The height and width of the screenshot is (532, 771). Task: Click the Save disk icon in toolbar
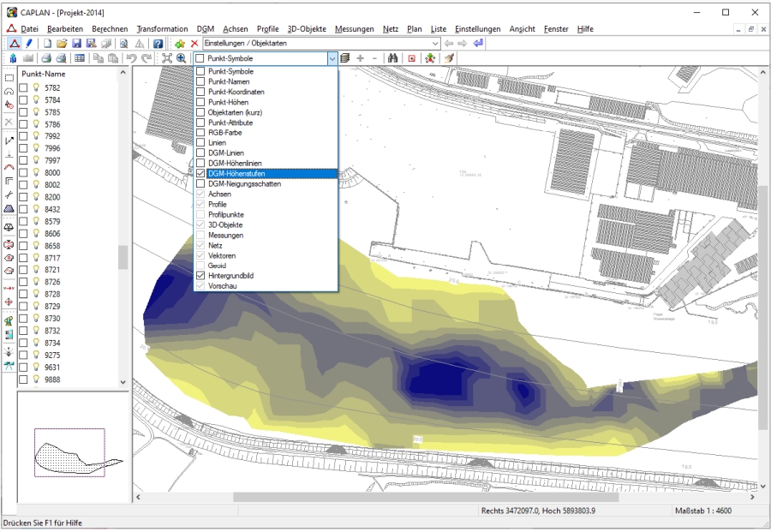(76, 43)
